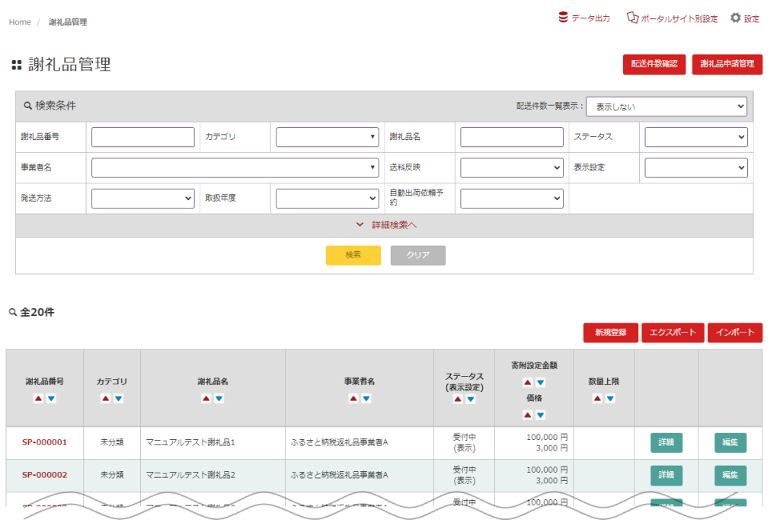Open the 事業者名 search dropdown
Screen dimensions: 780x532
click(x=235, y=167)
